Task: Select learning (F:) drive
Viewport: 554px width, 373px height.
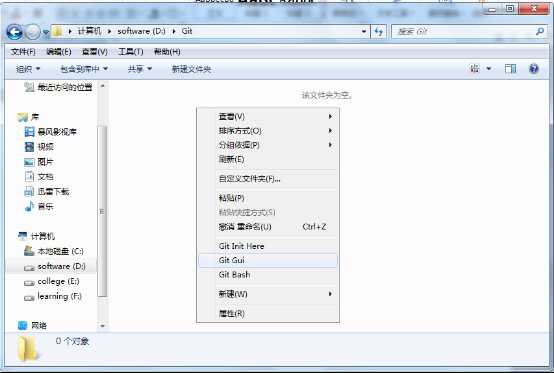Action: coord(53,296)
